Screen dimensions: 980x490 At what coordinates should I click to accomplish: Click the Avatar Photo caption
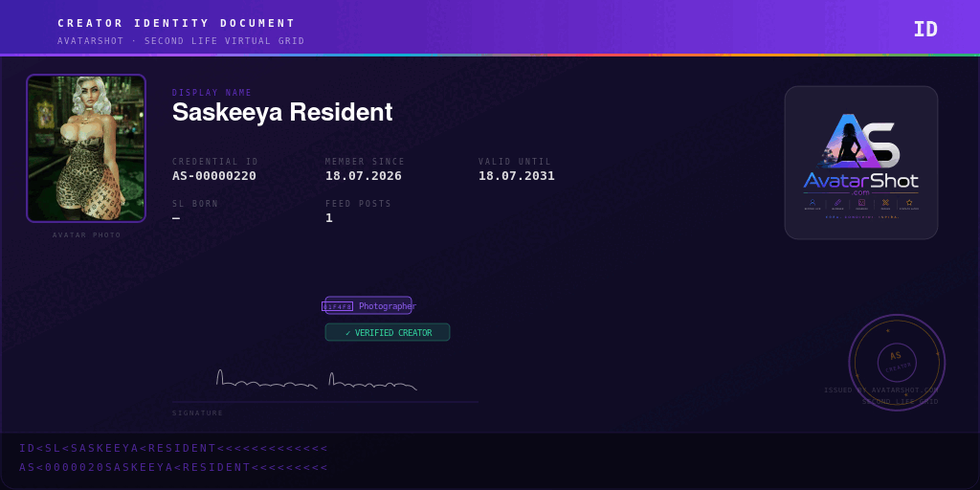87,235
